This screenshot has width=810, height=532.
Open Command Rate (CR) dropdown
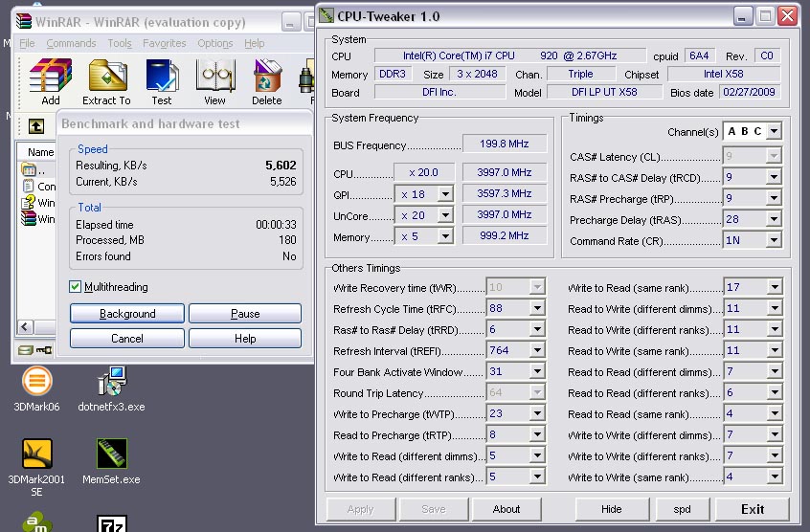coord(774,240)
